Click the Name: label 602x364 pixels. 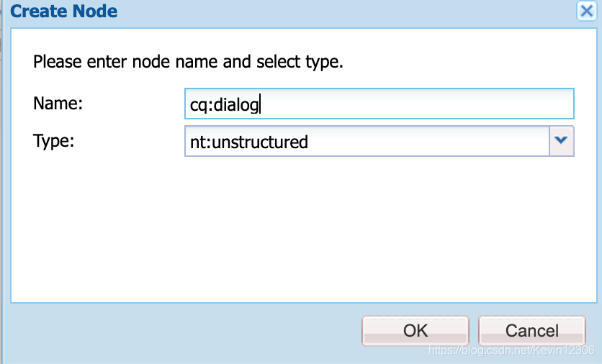[x=58, y=103]
